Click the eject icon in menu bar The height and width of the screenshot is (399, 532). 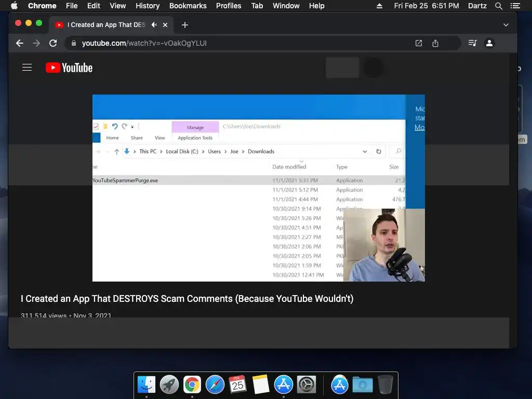coord(379,6)
